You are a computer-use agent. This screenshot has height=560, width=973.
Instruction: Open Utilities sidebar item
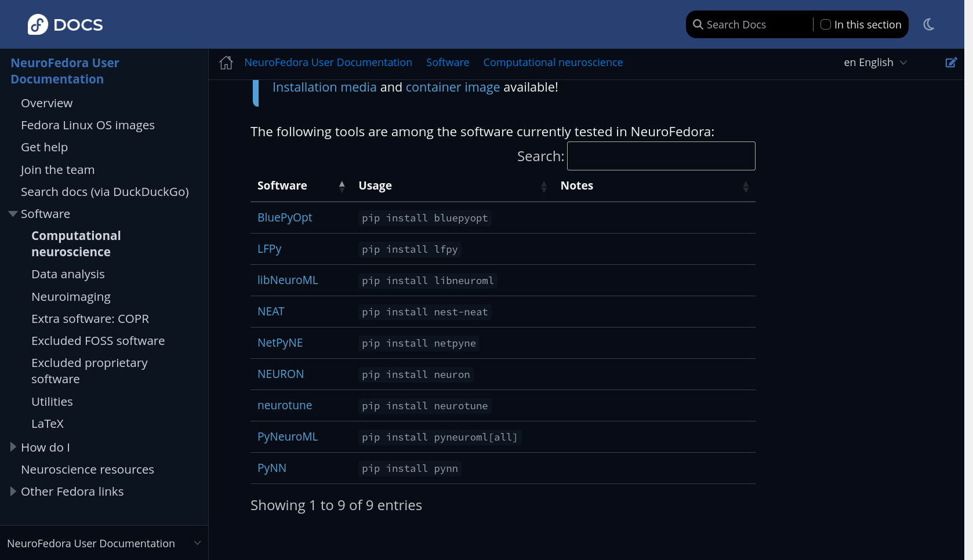click(x=52, y=402)
